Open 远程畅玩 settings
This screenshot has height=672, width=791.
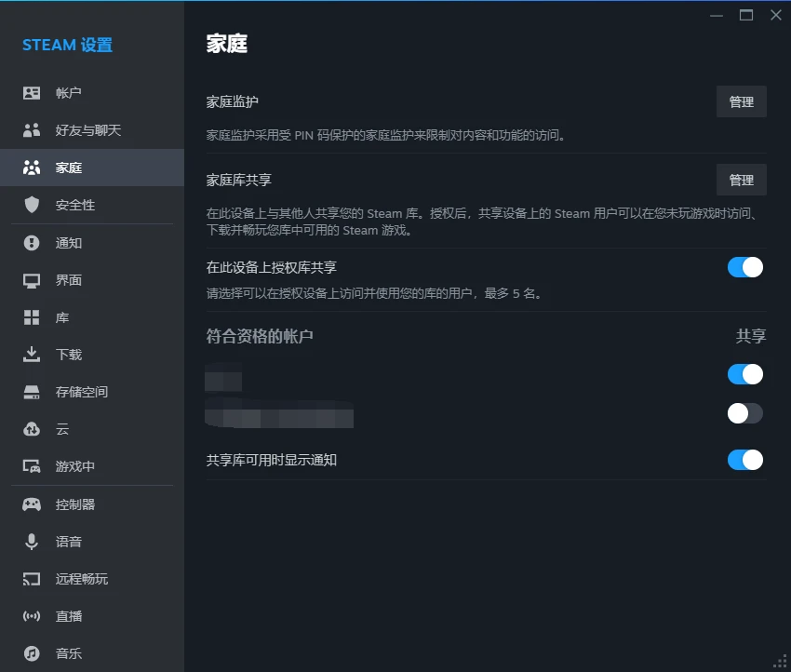pos(92,579)
